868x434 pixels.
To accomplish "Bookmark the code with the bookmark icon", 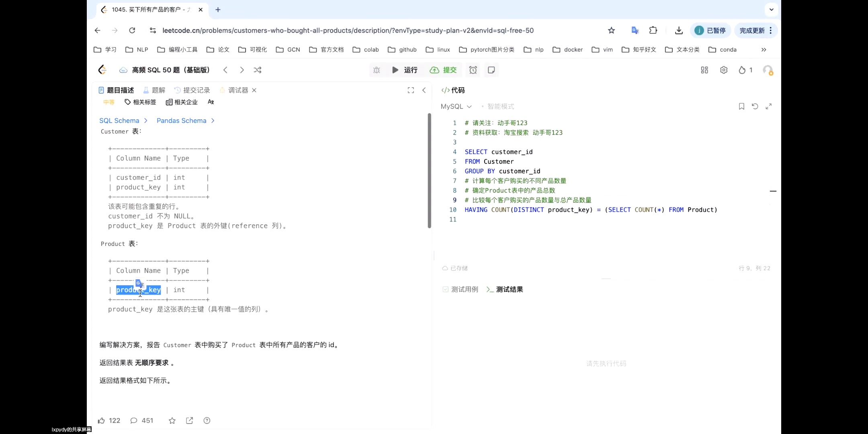I will 741,106.
